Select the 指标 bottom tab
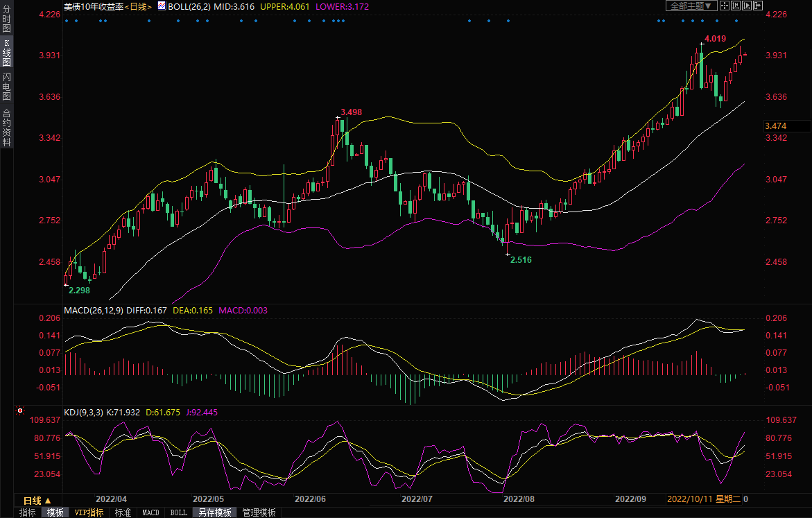Screen dimensions: 812x518 point(27,512)
